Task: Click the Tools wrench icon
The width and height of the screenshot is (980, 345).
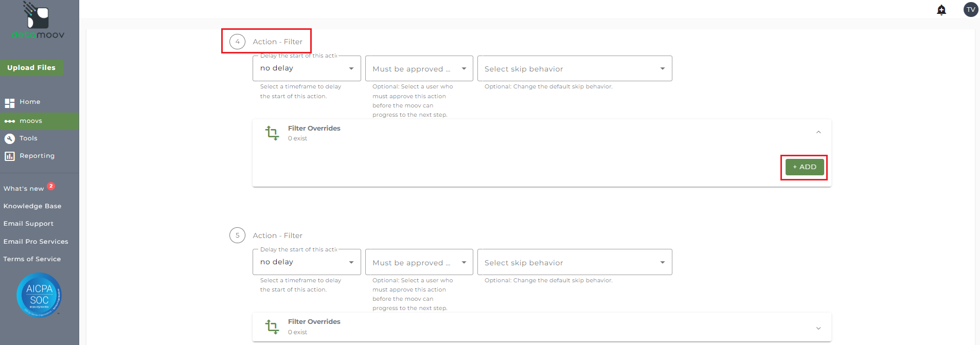Action: click(x=9, y=139)
